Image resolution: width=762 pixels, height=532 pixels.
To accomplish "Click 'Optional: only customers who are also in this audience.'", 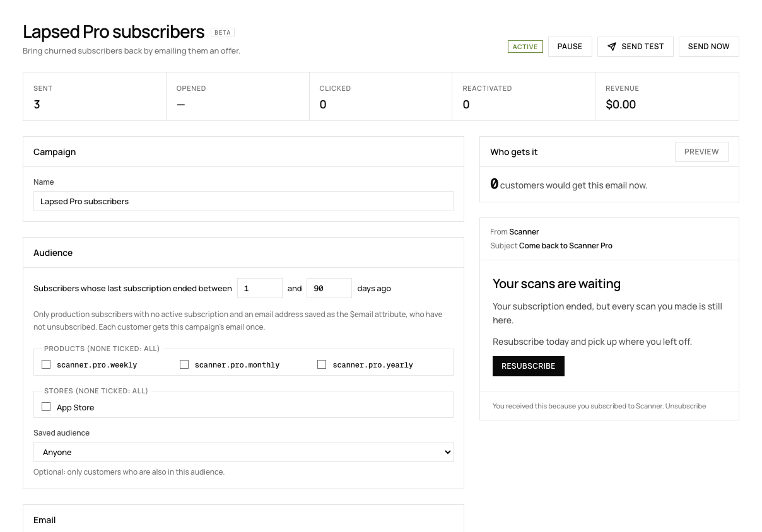I will click(129, 472).
